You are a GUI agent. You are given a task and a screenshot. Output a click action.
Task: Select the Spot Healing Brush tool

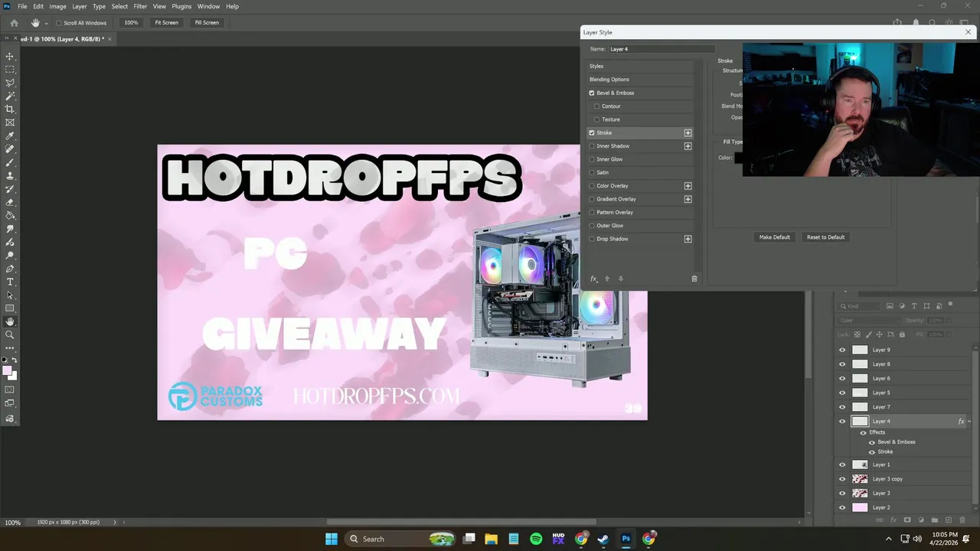point(10,149)
